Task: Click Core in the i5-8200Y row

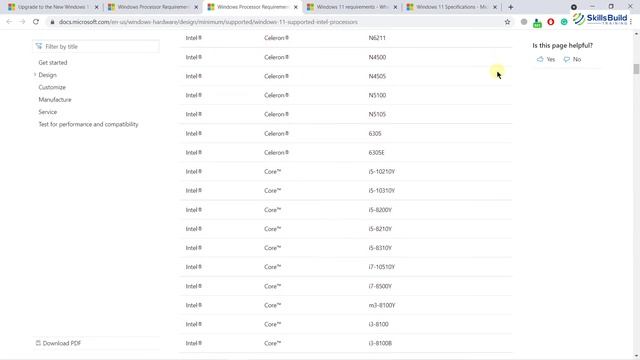Action: point(273,210)
